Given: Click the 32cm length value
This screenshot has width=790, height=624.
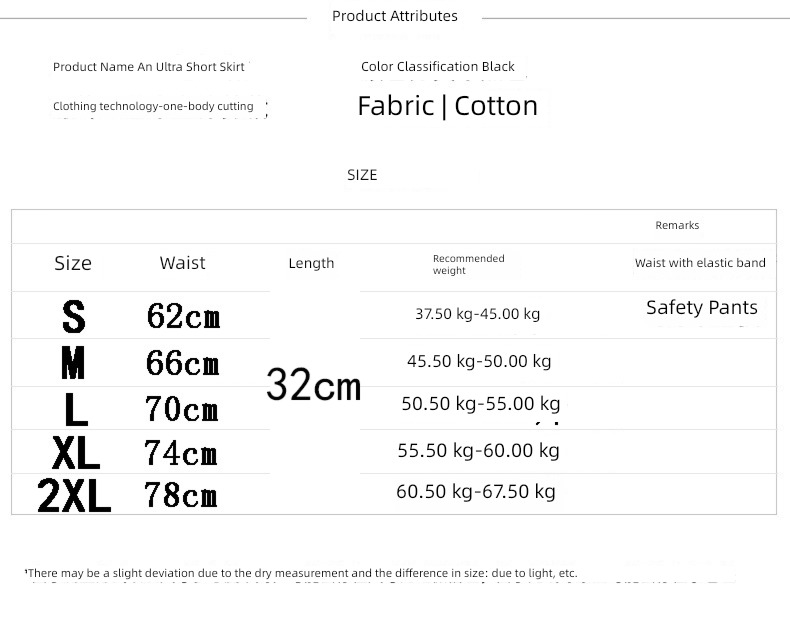Looking at the screenshot, I should click(314, 385).
